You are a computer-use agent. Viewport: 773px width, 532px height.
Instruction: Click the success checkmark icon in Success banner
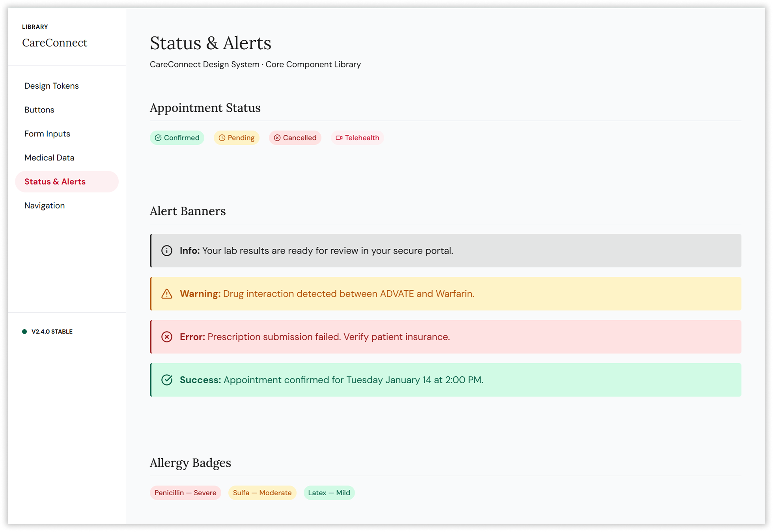pos(167,380)
